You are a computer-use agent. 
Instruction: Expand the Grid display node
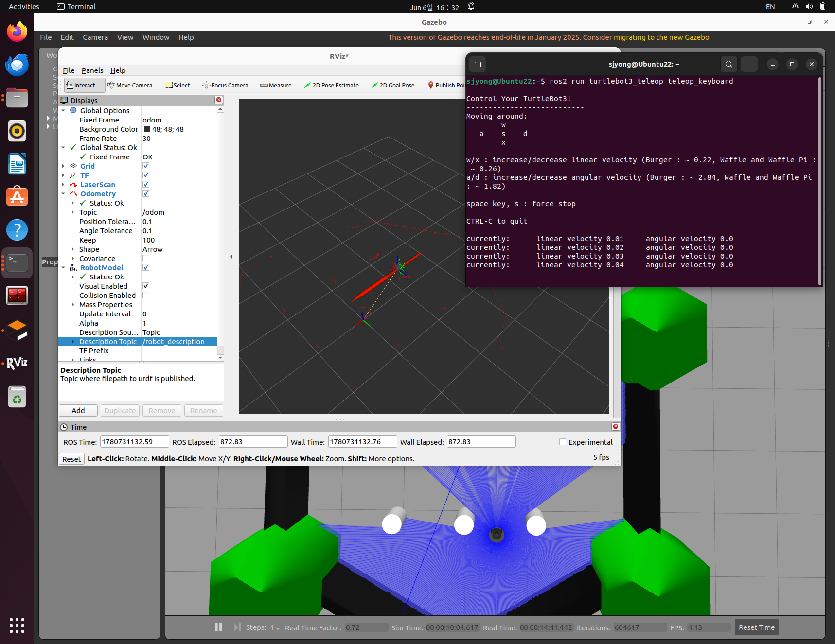click(x=63, y=166)
